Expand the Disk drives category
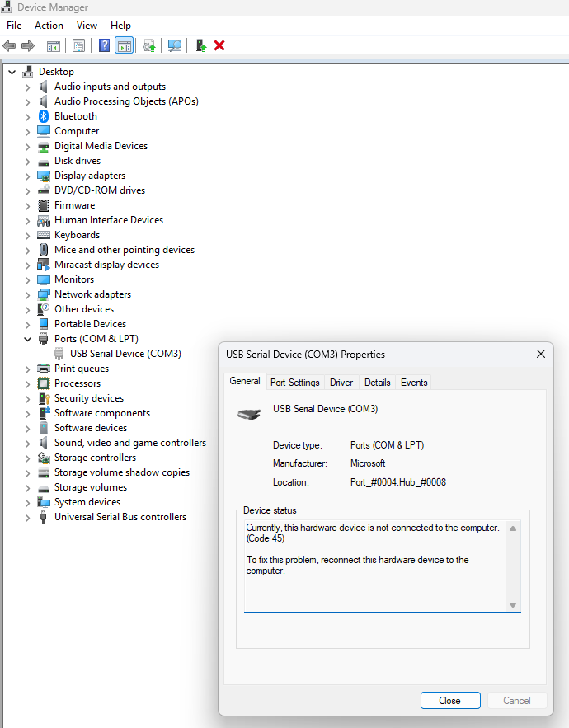Viewport: 569px width, 728px height. click(27, 162)
